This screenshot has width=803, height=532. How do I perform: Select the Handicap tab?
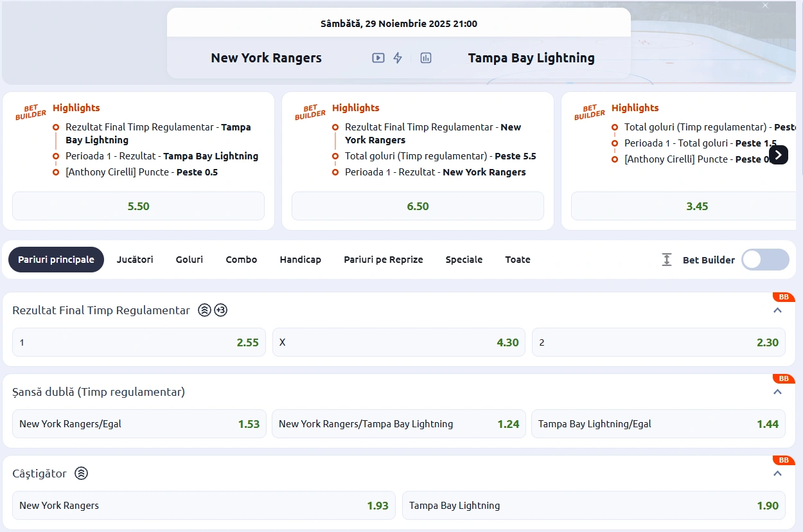300,260
